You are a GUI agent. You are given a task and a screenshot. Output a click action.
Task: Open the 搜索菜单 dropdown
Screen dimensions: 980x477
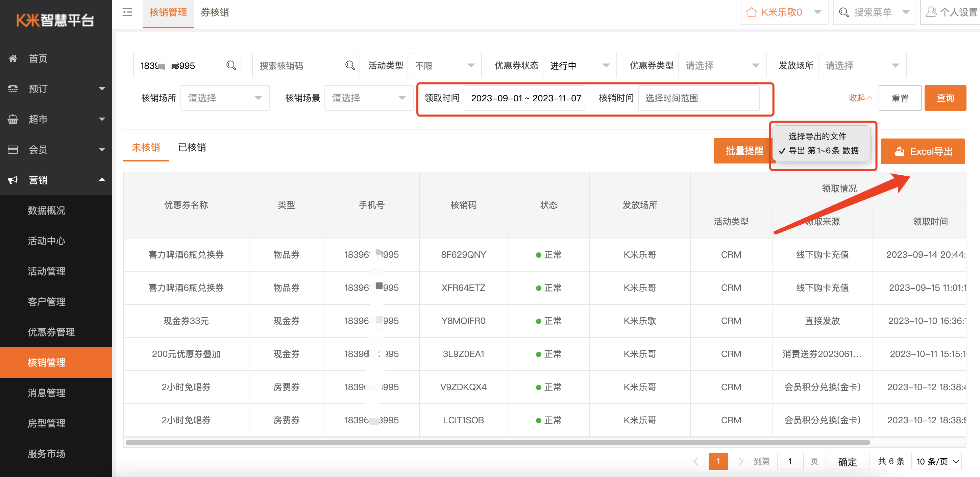pyautogui.click(x=874, y=12)
